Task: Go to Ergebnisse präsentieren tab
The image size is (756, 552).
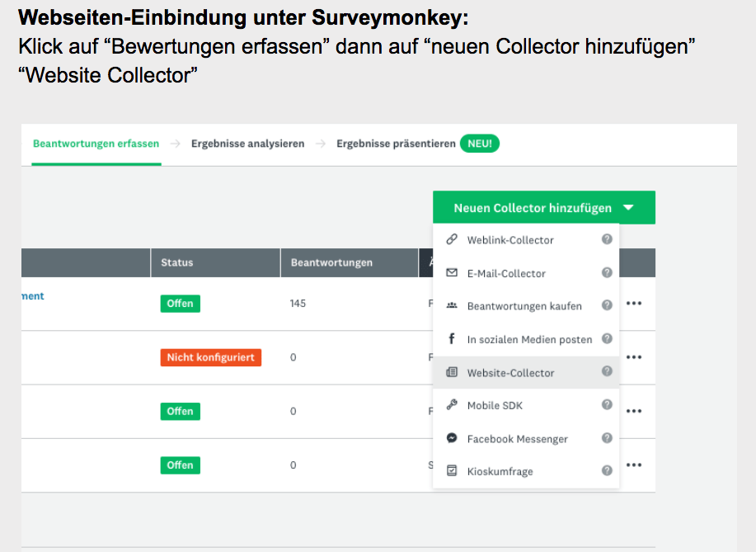Action: pos(396,144)
